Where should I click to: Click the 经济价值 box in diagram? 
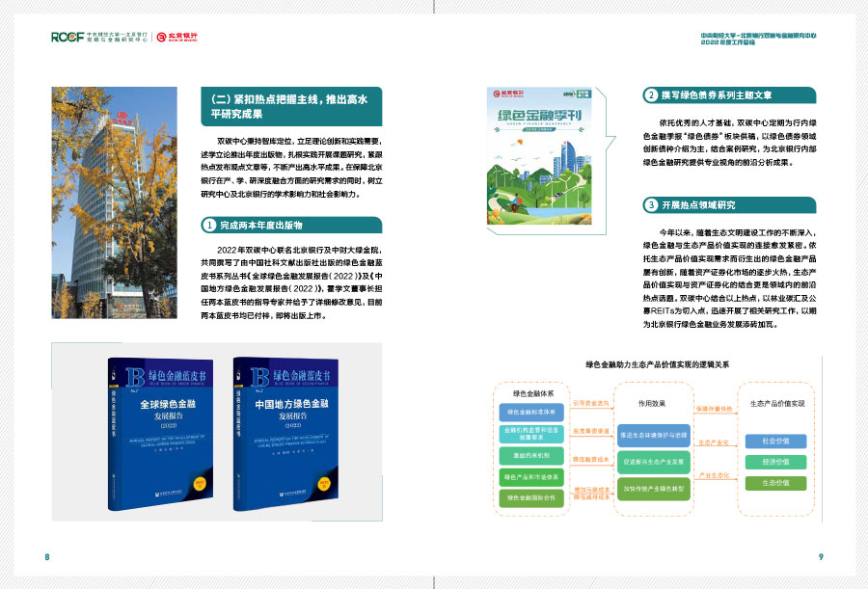774,462
